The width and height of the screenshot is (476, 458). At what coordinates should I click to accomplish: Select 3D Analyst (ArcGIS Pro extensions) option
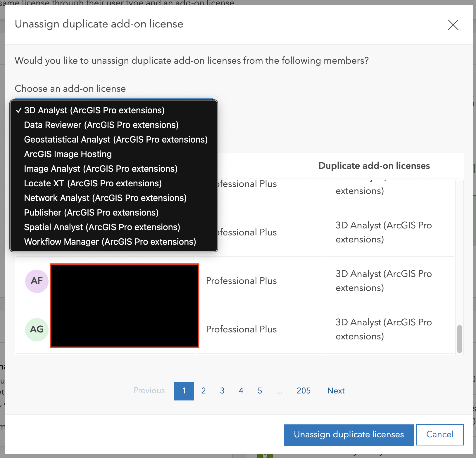click(x=114, y=110)
